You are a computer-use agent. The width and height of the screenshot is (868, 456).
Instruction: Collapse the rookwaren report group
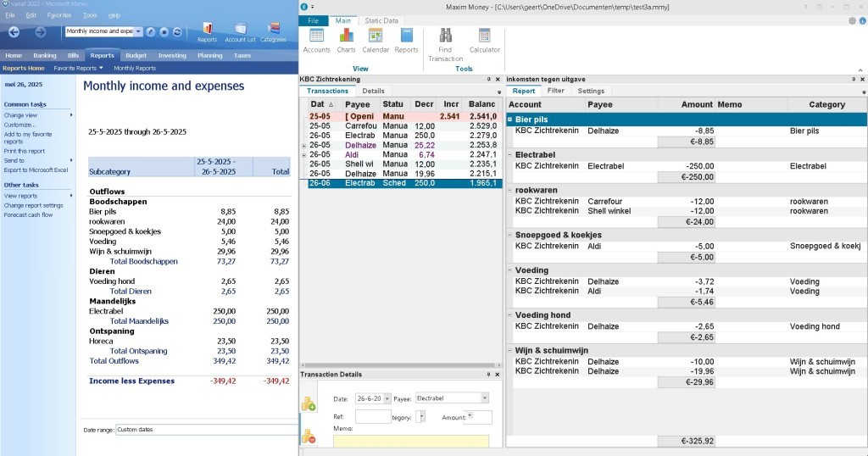click(x=509, y=190)
